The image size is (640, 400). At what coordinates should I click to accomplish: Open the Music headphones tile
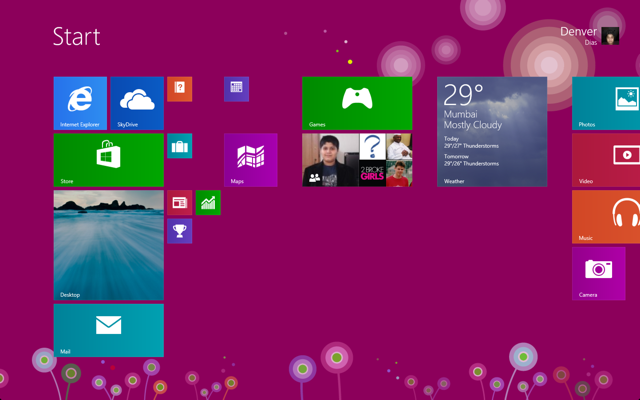pyautogui.click(x=606, y=217)
